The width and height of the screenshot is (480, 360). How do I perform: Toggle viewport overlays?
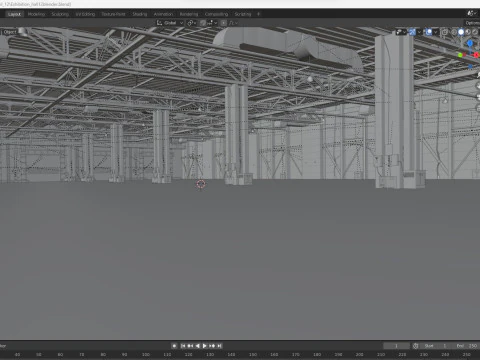point(429,32)
